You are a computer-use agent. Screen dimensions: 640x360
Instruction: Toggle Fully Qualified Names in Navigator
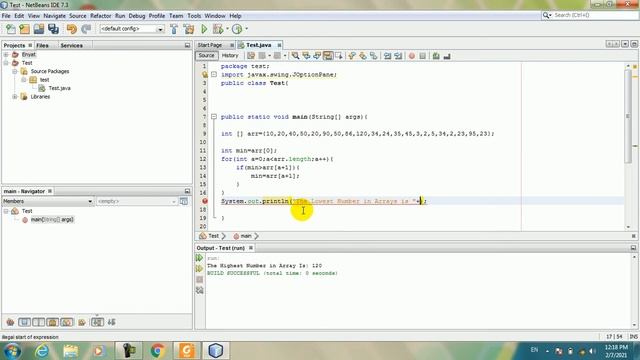coord(82,322)
